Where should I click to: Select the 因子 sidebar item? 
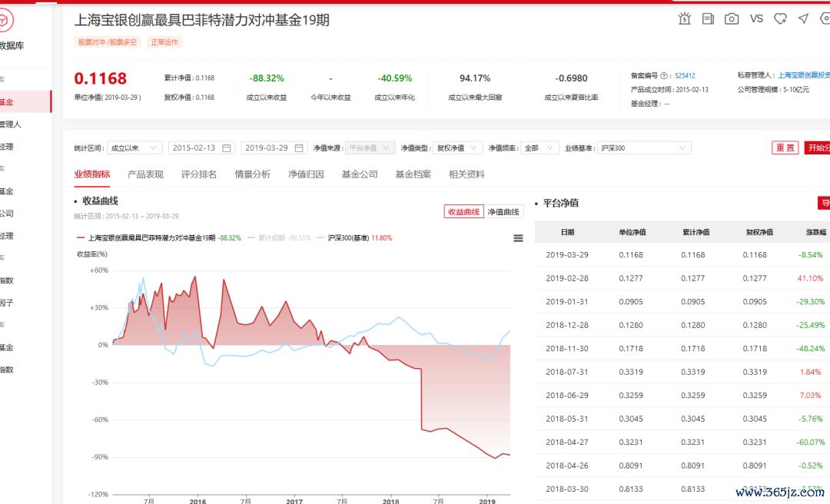[x=7, y=303]
